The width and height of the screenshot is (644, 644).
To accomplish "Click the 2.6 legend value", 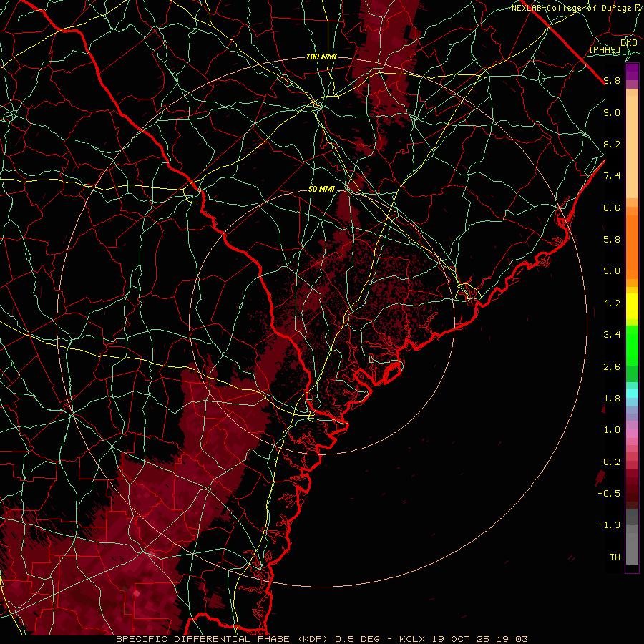I will tap(612, 367).
